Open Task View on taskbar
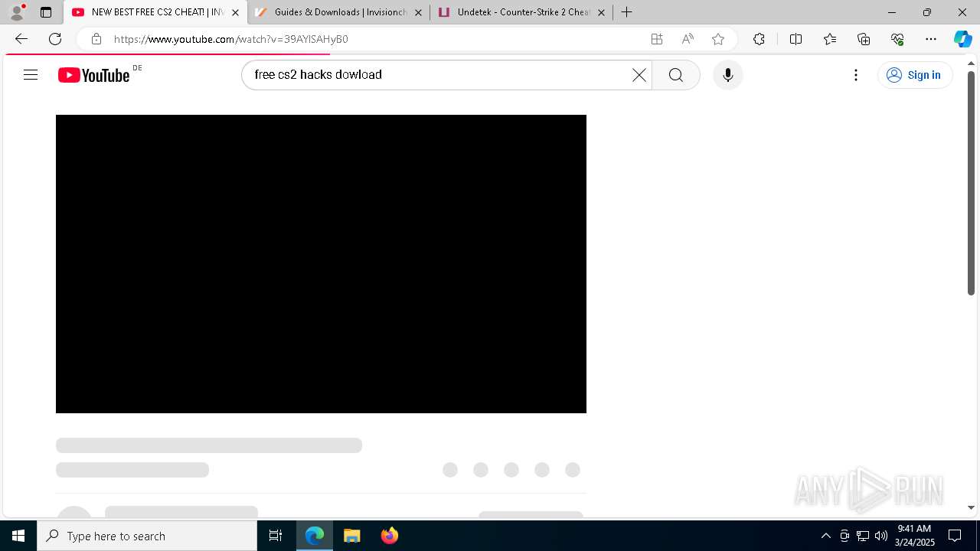Screen dimensions: 980x551 point(276,536)
